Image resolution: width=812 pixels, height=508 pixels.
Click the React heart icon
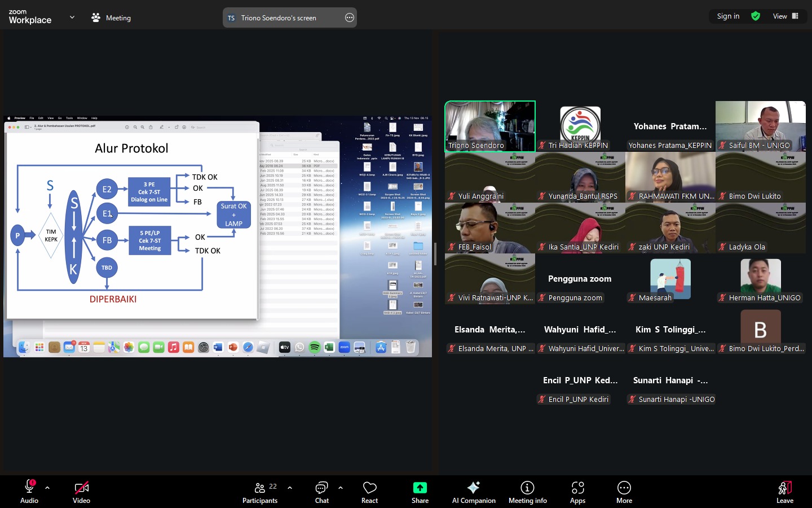369,491
